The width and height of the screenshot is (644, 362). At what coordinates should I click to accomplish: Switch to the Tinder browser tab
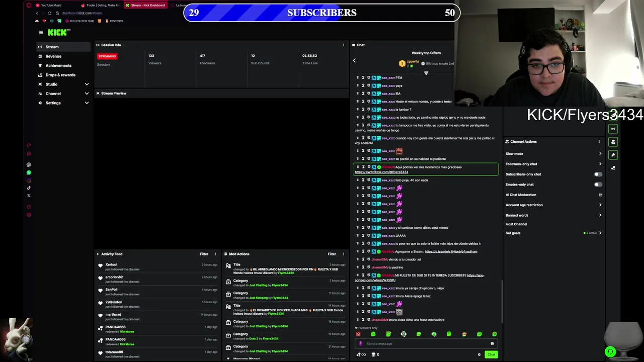(x=101, y=5)
